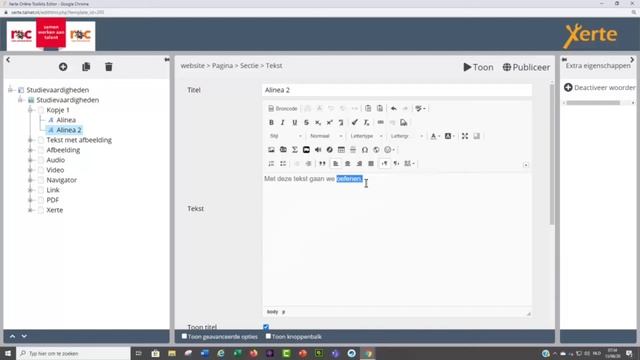
Task: Apply strikethrough formatting
Action: 306,122
